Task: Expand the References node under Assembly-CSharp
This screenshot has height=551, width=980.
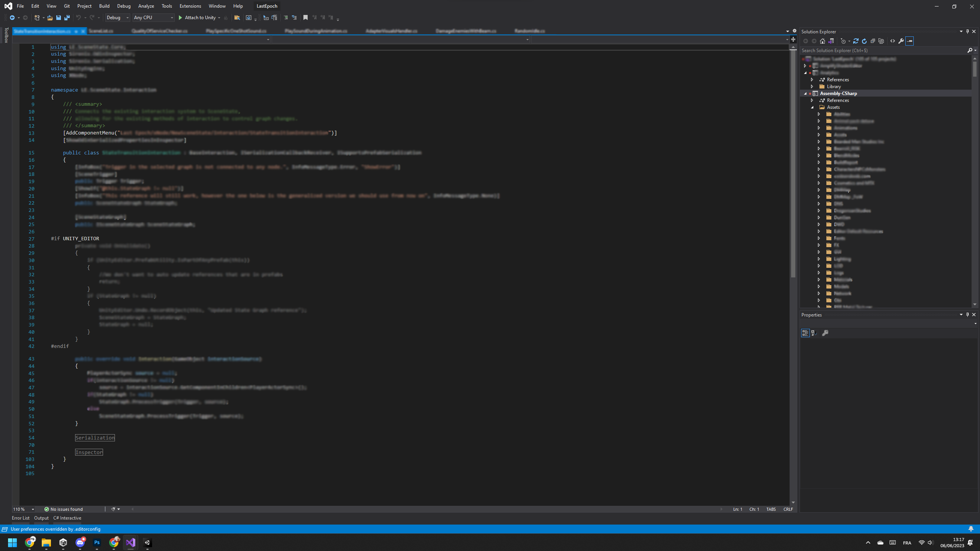Action: pos(812,100)
